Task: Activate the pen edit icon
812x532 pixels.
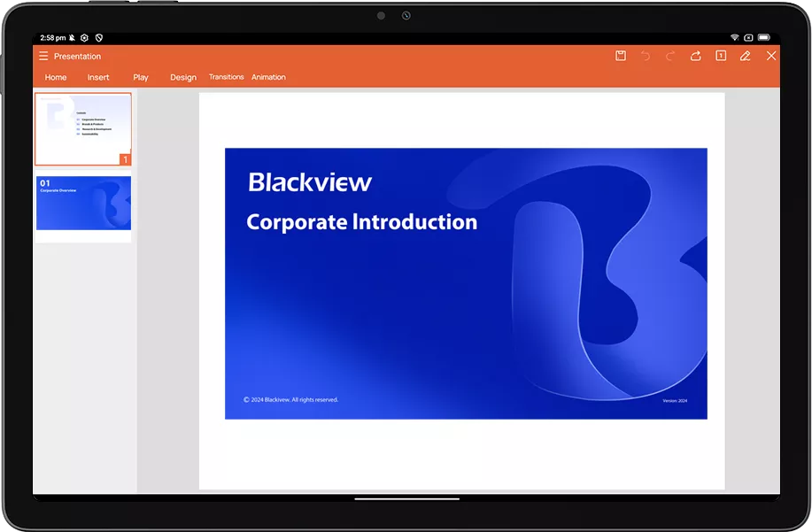Action: coord(746,56)
